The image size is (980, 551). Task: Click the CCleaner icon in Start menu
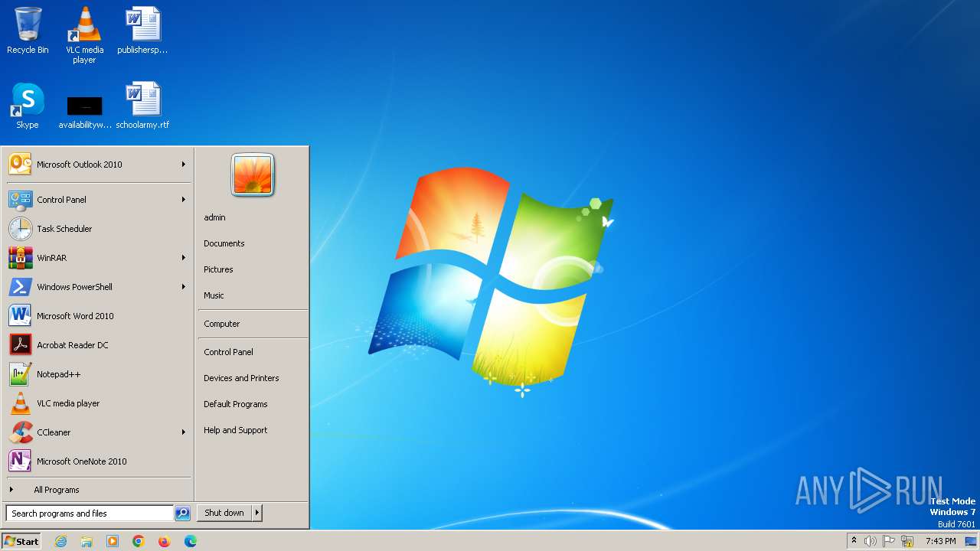coord(21,432)
